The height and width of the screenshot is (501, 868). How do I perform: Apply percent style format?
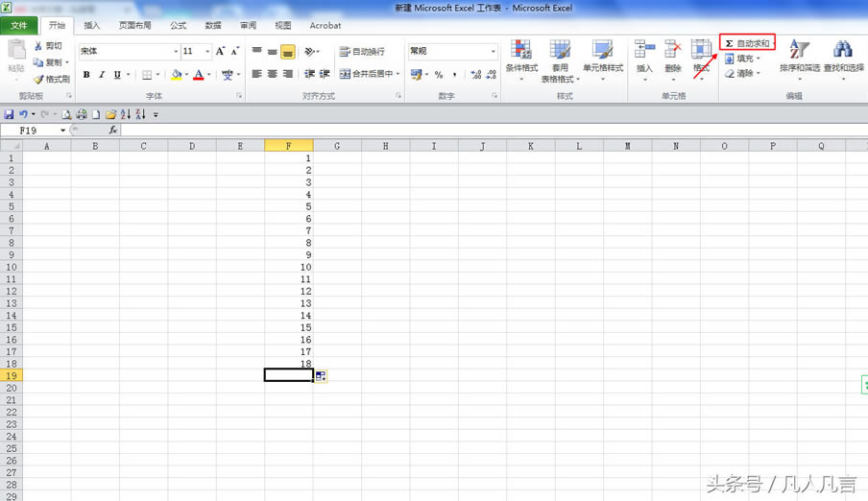(x=439, y=74)
